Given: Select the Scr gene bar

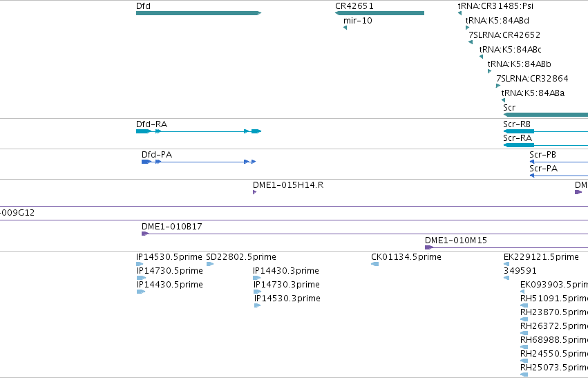Looking at the screenshot, I should 546,115.
